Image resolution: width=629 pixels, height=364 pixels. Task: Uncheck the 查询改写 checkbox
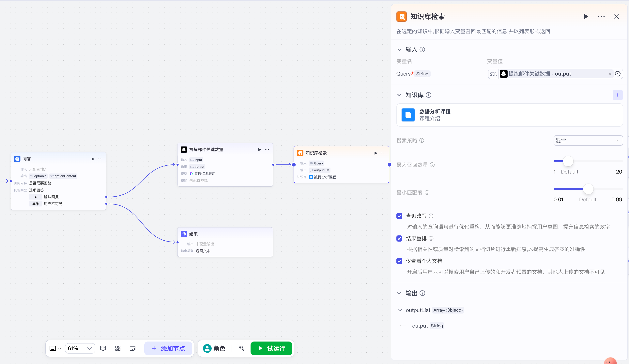click(399, 216)
